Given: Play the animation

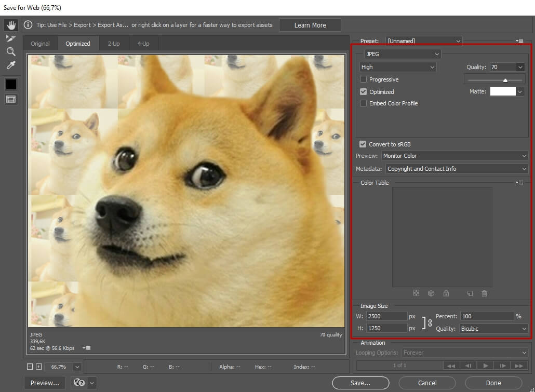Looking at the screenshot, I should point(485,366).
